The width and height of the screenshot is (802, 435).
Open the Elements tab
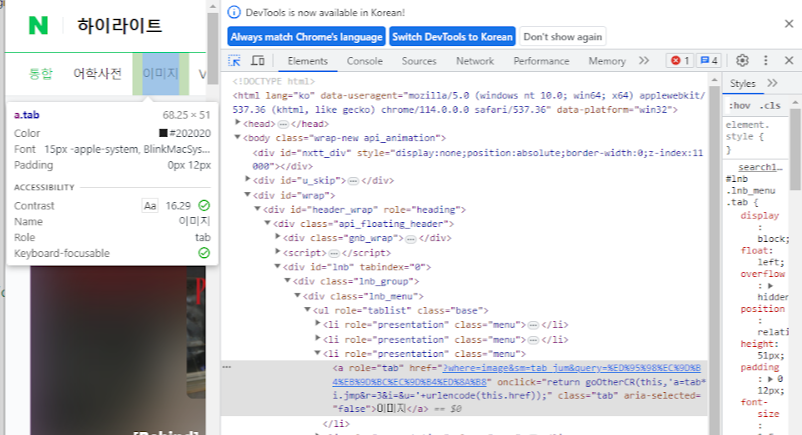307,61
